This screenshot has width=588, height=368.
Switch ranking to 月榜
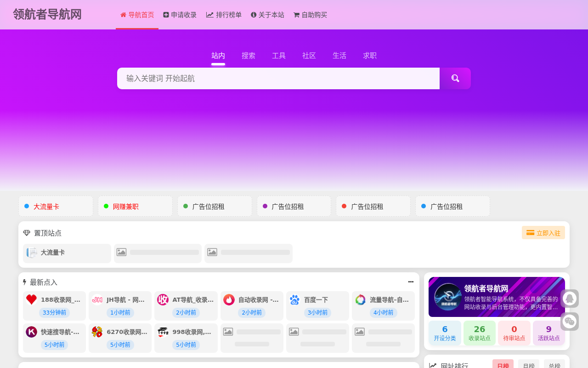[x=529, y=364]
